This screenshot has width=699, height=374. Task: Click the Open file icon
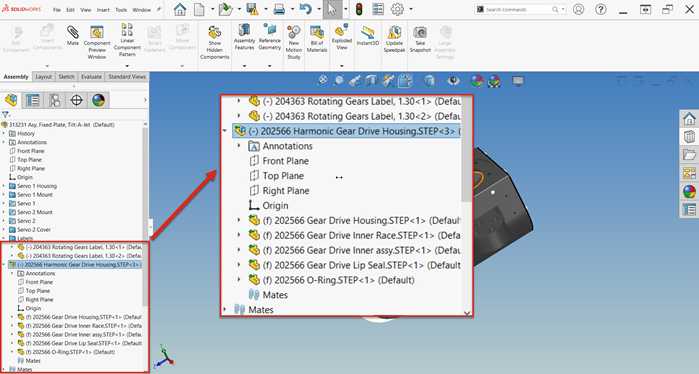click(x=226, y=9)
